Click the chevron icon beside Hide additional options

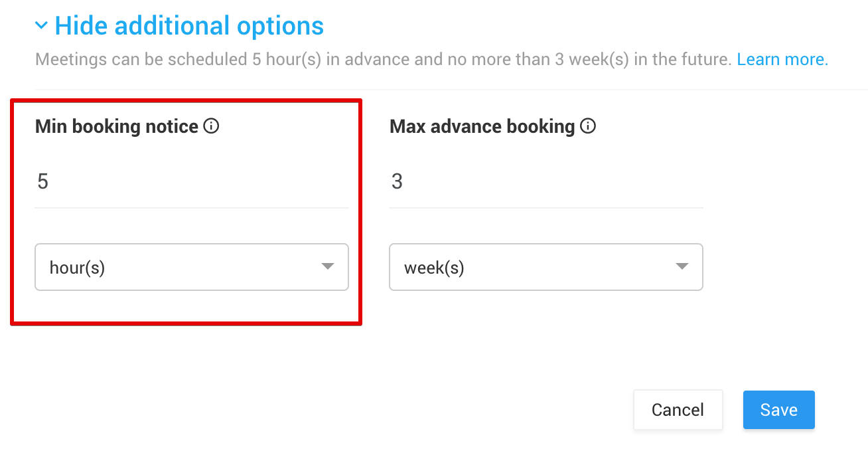(x=41, y=26)
